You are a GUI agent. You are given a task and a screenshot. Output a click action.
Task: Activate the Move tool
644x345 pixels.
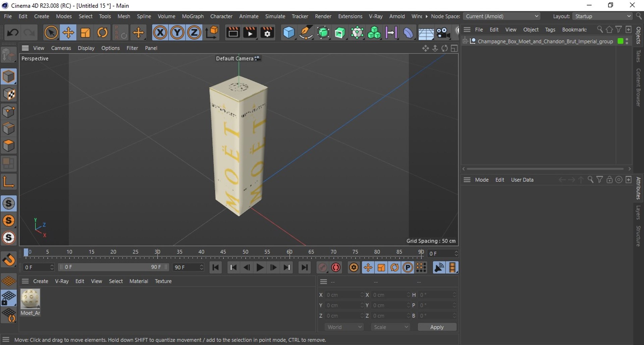point(68,33)
